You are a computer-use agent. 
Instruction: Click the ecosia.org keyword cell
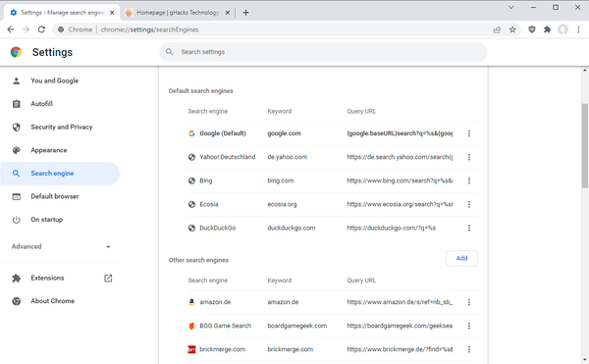(x=282, y=204)
